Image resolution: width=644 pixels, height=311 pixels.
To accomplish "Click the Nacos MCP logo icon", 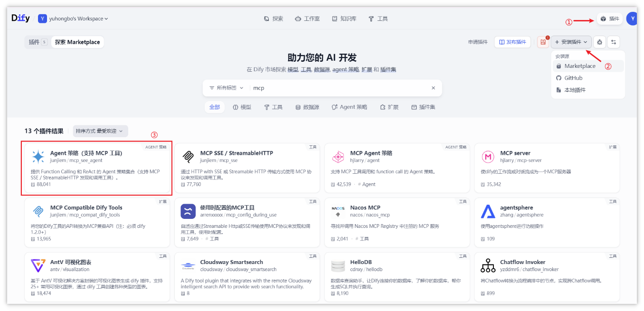I will (x=338, y=211).
